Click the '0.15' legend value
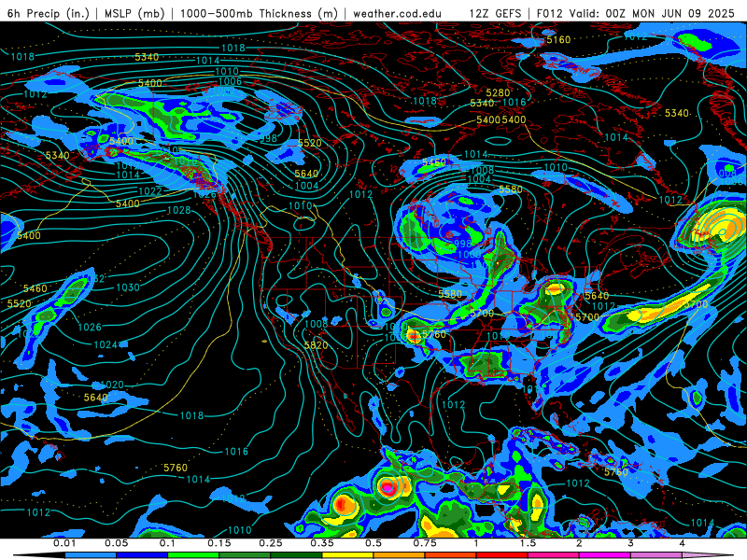 (x=219, y=543)
